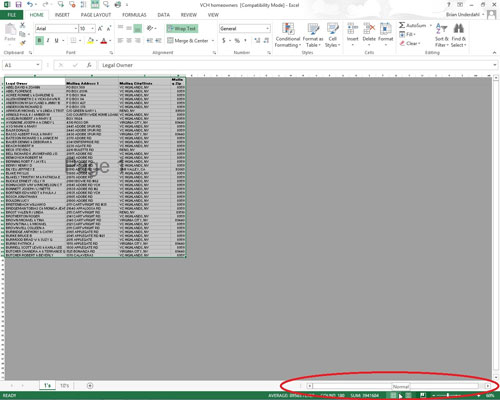
Task: Switch to the PAGE LAYOUT tab
Action: pyautogui.click(x=96, y=15)
